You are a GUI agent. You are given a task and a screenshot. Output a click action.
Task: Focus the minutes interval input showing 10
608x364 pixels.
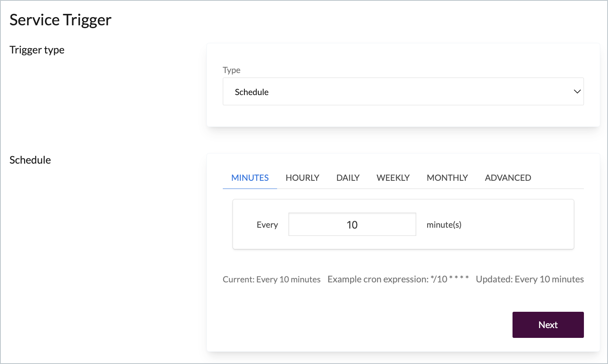point(352,224)
